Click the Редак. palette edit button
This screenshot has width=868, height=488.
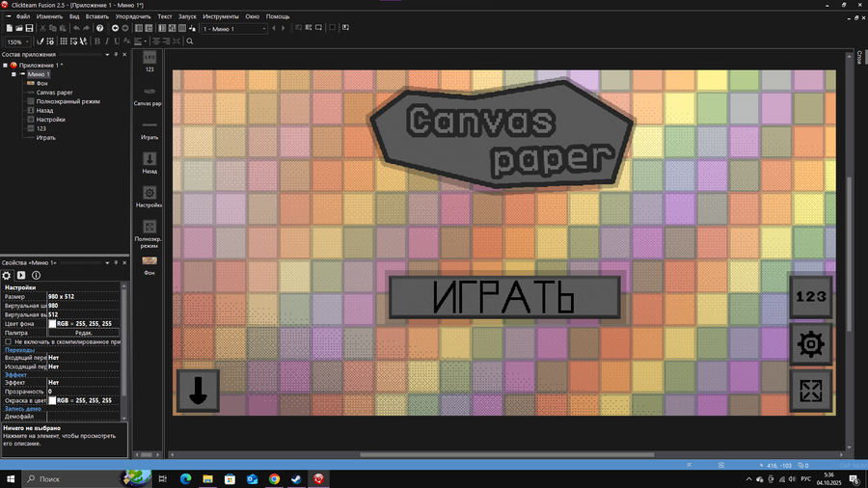pyautogui.click(x=84, y=333)
